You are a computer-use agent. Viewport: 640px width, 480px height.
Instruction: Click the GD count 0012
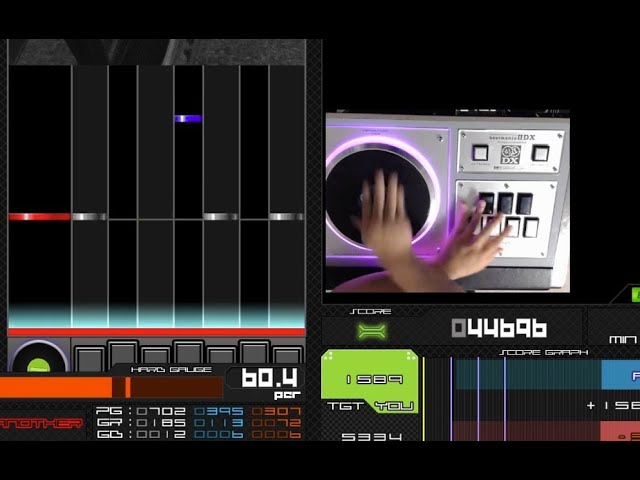pyautogui.click(x=161, y=434)
